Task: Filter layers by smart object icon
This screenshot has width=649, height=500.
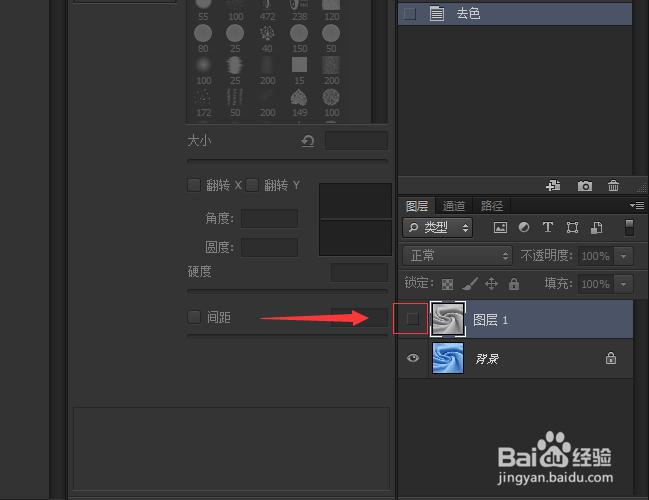Action: (x=596, y=227)
